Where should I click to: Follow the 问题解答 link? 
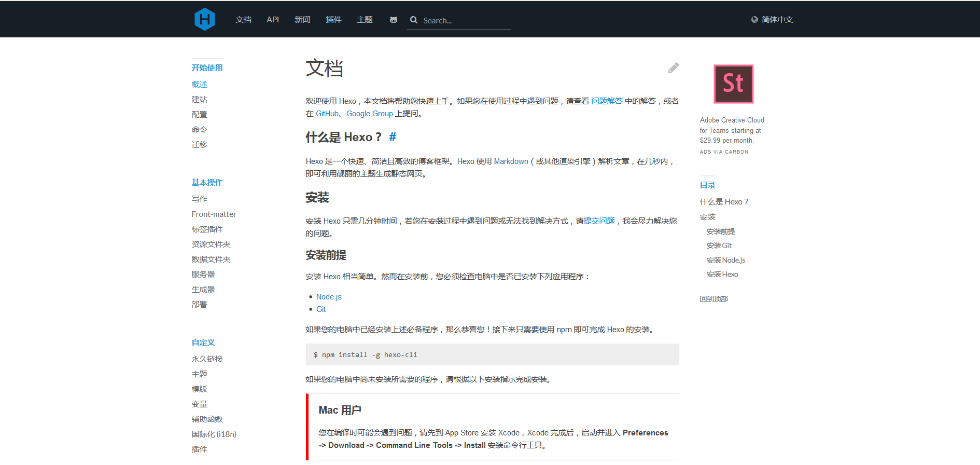(607, 101)
